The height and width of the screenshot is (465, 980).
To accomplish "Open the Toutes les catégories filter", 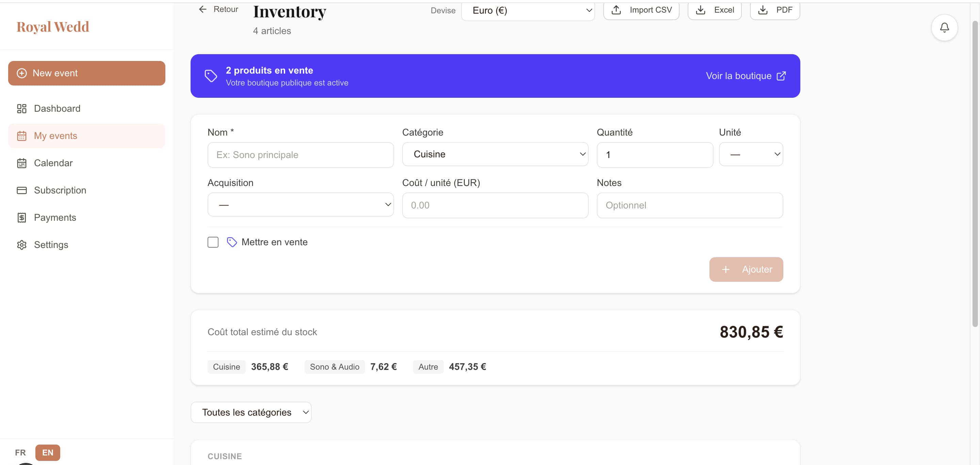I will [251, 412].
